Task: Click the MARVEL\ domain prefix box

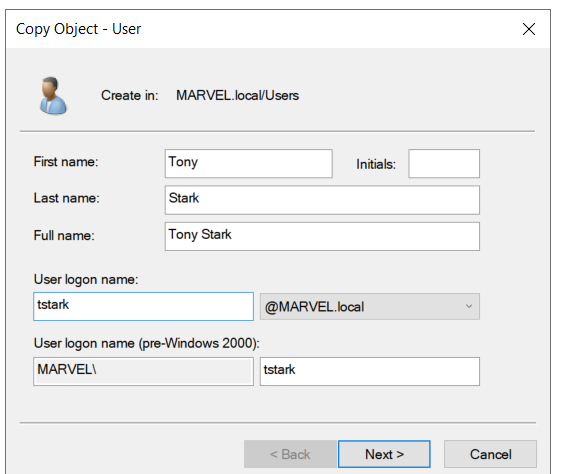Action: [143, 371]
